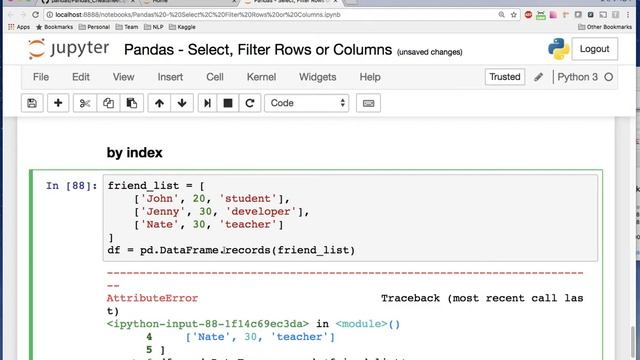
Task: Open the Apps shortcut in bookmarks bar
Action: pos(19,27)
